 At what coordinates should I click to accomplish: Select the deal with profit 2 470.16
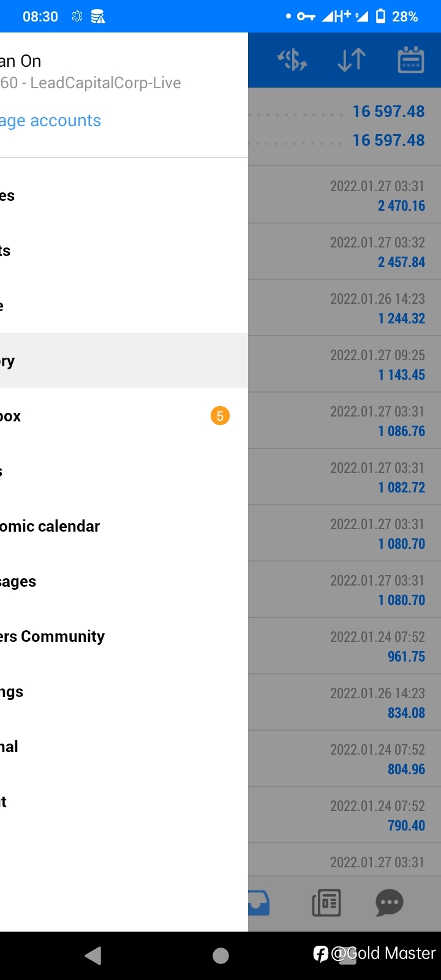tap(344, 195)
